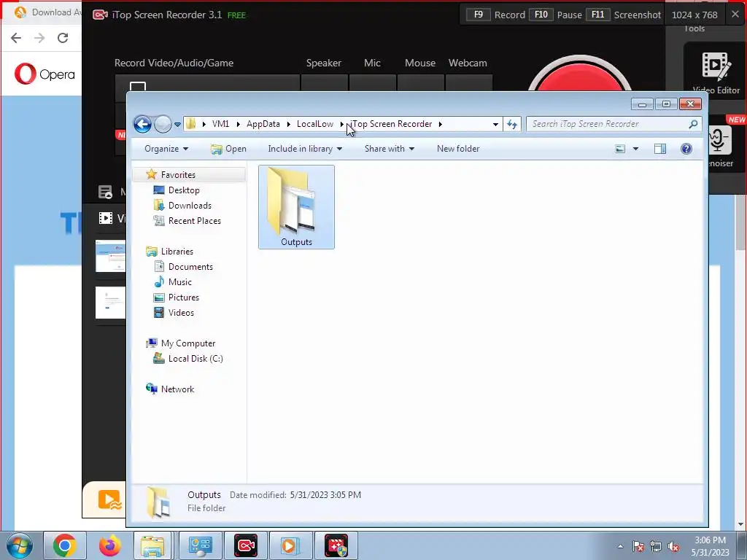Switch to iTop Screen Recorder taskbar icon
Viewport: 747px width, 560px height.
click(246, 545)
